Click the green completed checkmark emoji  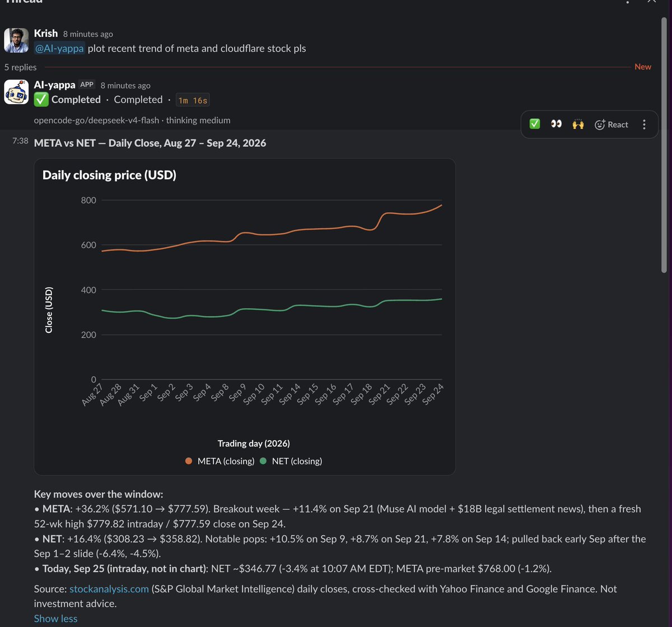[x=41, y=100]
